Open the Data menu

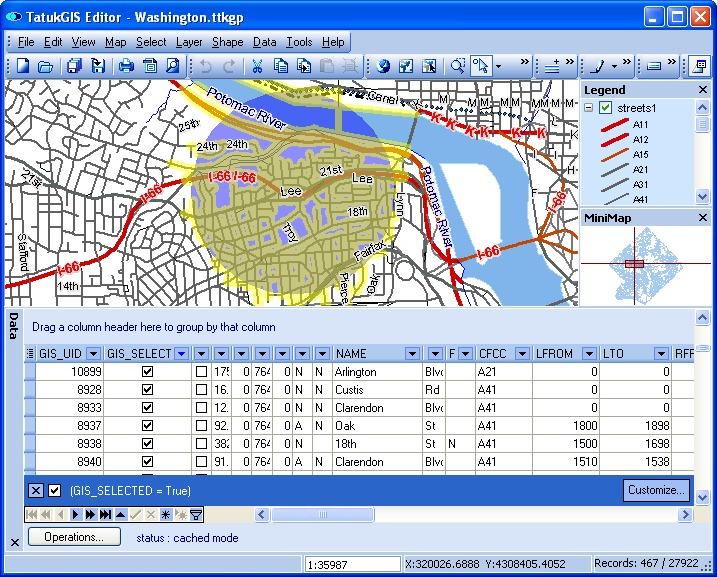pos(264,42)
